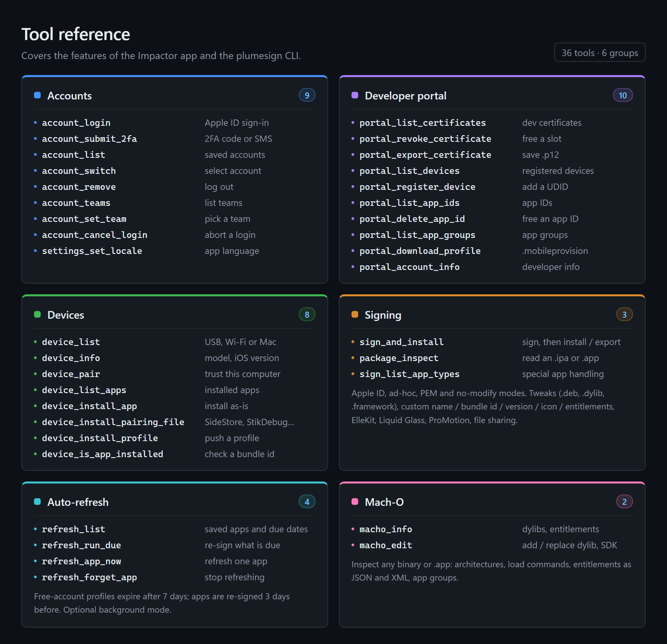This screenshot has height=644, width=667.
Task: Click the blue square beside Accounts
Action: 37,95
